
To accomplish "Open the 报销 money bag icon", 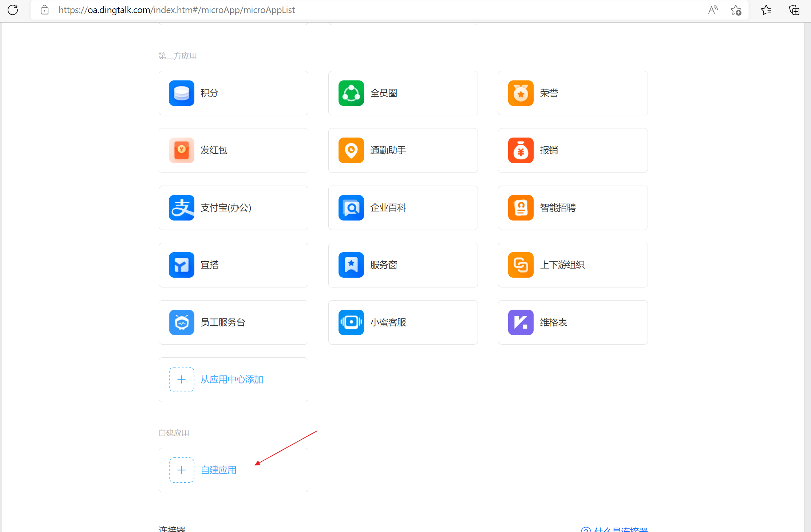I will click(x=521, y=150).
